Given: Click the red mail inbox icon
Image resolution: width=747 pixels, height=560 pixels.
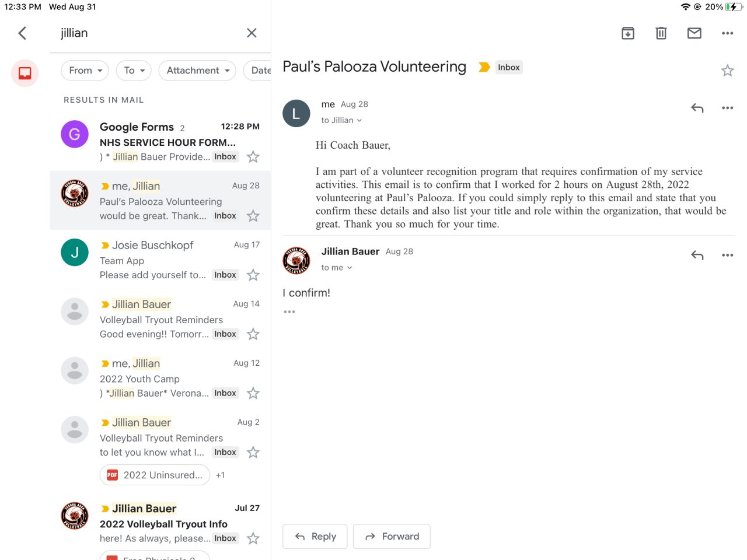Looking at the screenshot, I should [x=25, y=73].
